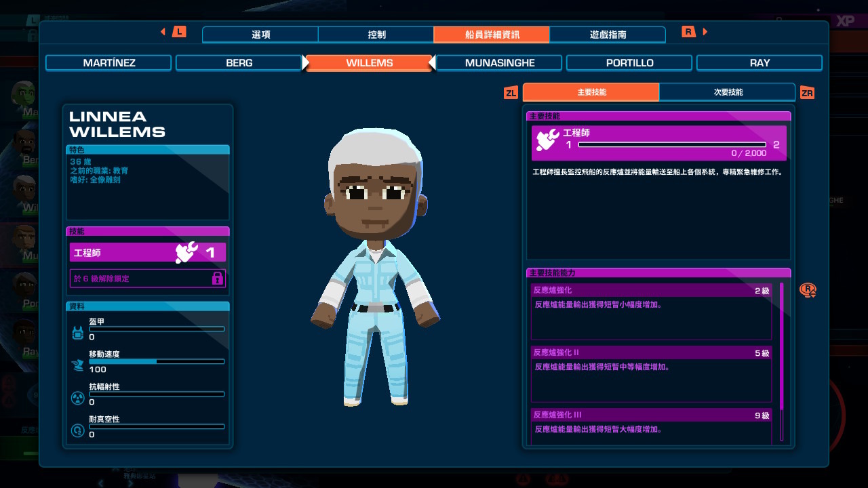The width and height of the screenshot is (868, 488).
Task: Switch to the 選項 tab
Action: [260, 35]
